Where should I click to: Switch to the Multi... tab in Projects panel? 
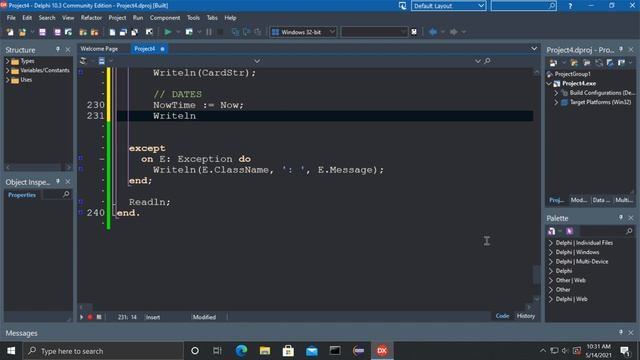tap(623, 200)
